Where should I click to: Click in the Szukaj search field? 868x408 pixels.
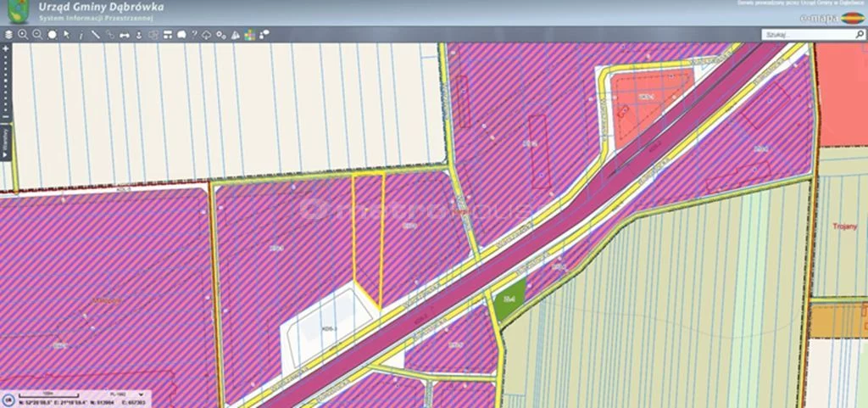808,34
